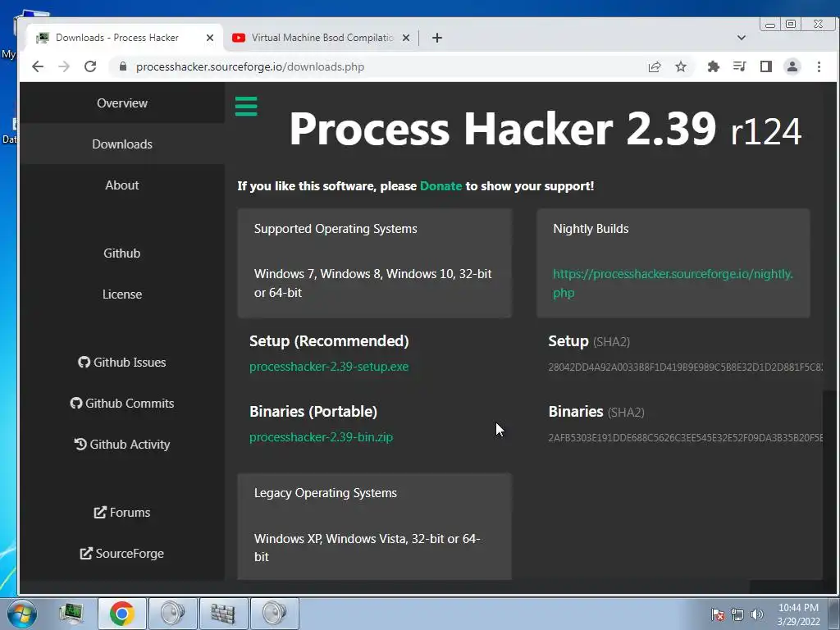Viewport: 840px width, 630px height.
Task: Switch to the Downloads - Process Hacker tab
Action: click(x=125, y=38)
